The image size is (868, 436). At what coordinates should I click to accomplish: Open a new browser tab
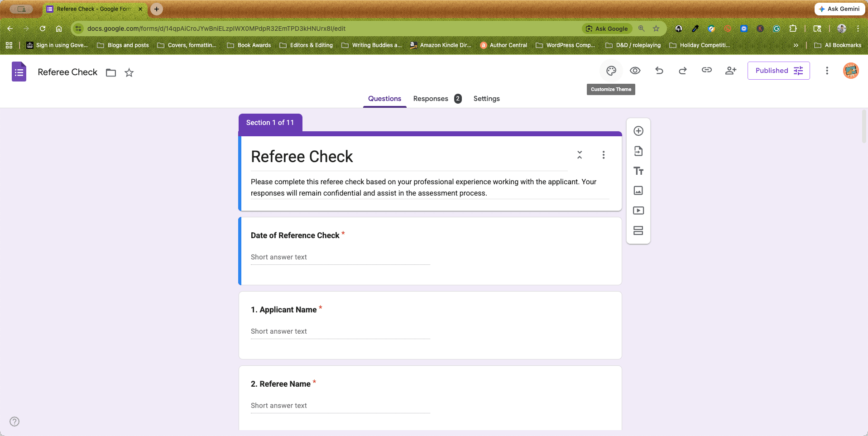pos(157,9)
